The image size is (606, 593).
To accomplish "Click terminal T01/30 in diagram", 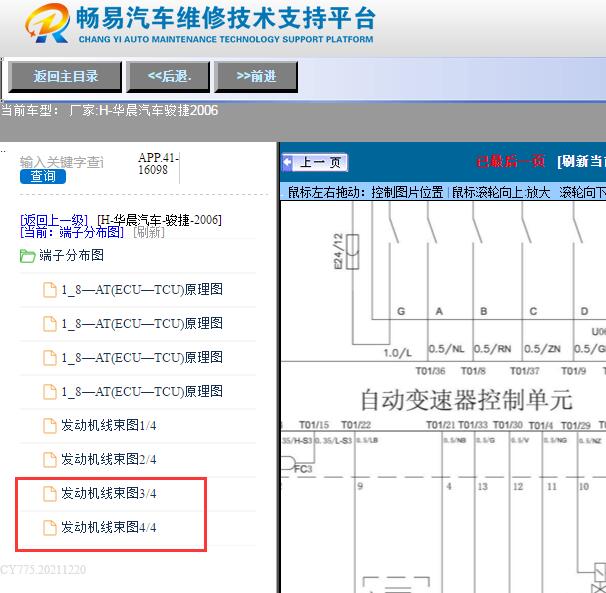I will point(508,425).
